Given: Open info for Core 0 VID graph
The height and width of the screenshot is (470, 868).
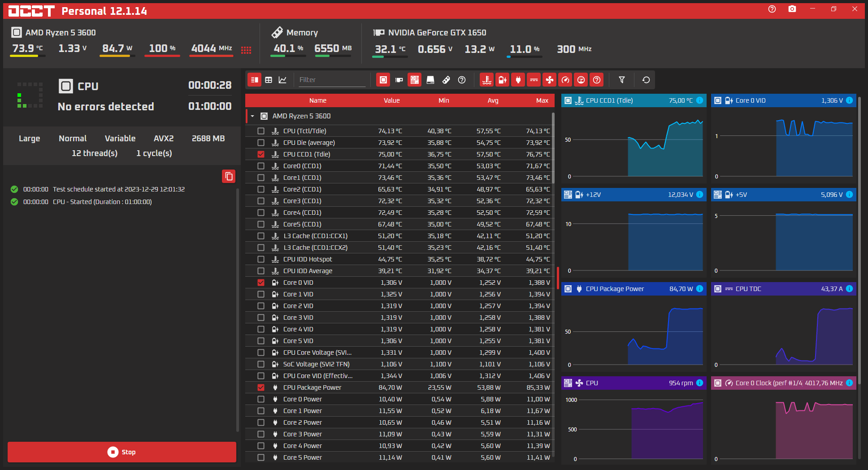Looking at the screenshot, I should [849, 100].
